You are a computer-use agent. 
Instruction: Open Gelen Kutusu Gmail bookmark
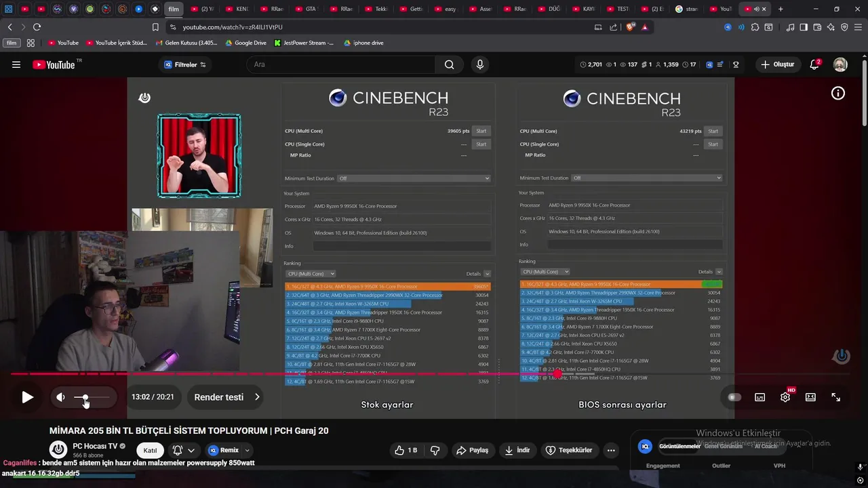[186, 43]
